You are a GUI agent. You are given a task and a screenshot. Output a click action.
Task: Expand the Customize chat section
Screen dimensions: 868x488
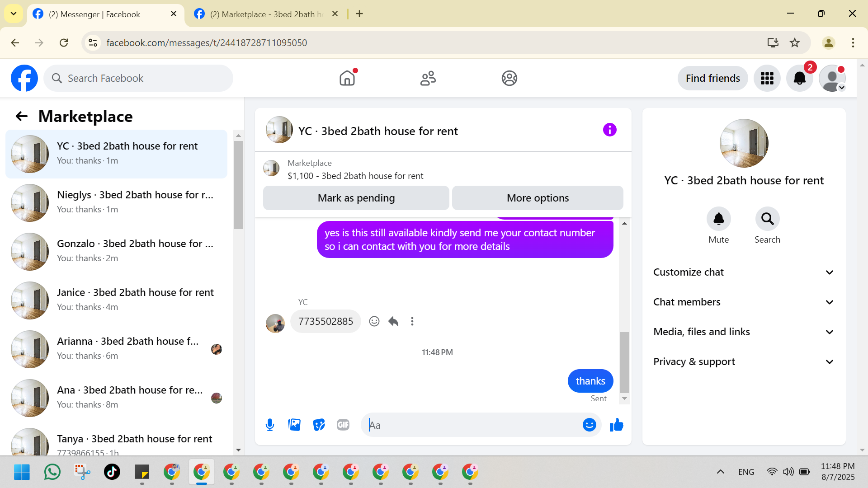click(744, 272)
